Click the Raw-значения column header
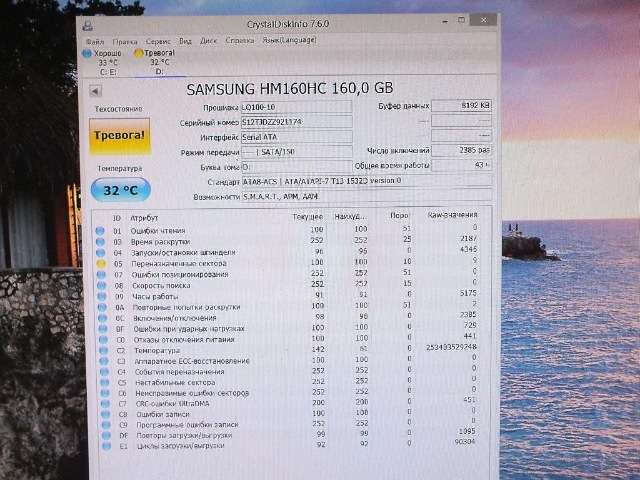Screen dimensions: 640x480 [452, 215]
